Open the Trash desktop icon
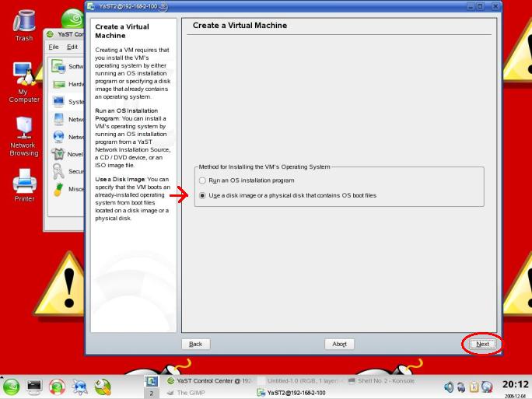Viewport: 532px width, 399px height. click(24, 26)
